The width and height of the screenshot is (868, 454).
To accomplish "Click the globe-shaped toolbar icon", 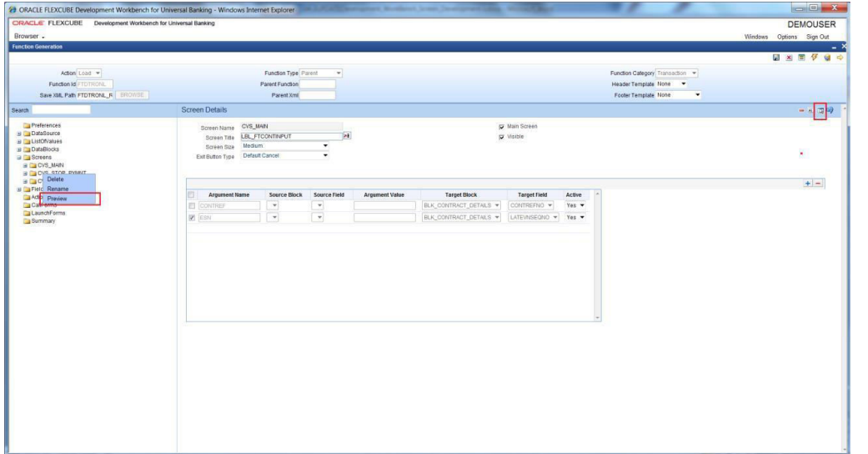I will [827, 58].
